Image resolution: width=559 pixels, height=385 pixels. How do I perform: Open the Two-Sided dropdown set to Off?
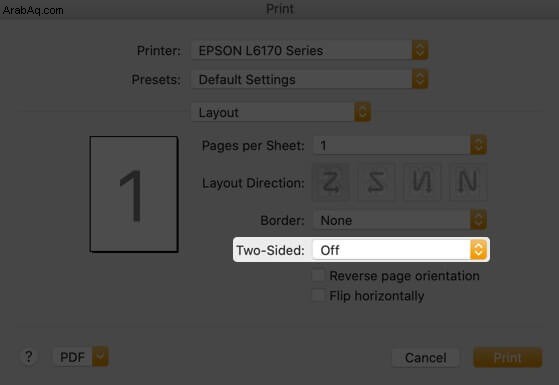coord(400,250)
